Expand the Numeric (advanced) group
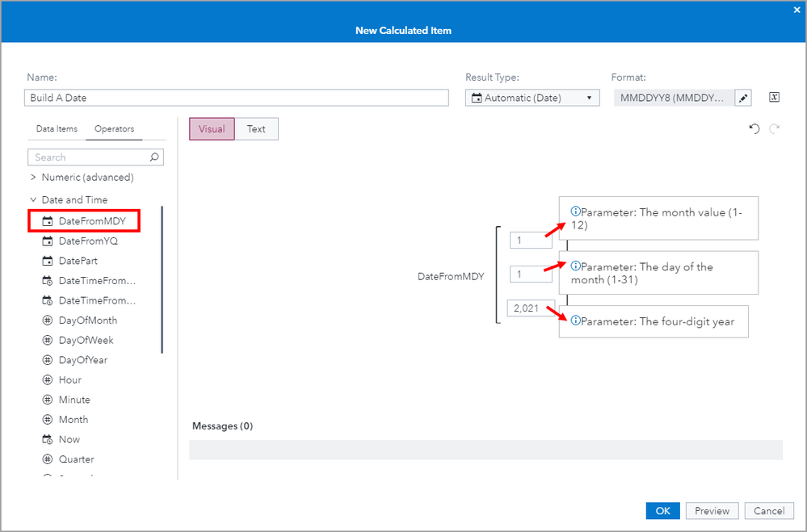The image size is (807, 532). [33, 177]
